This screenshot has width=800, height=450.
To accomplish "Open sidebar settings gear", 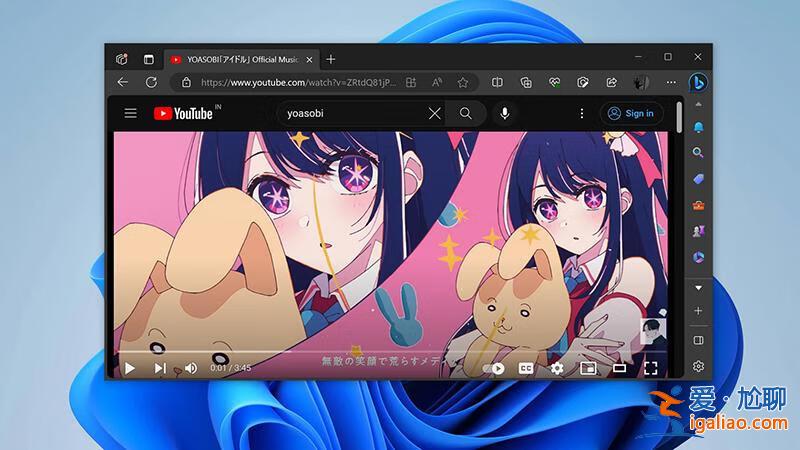I will pyautogui.click(x=698, y=366).
